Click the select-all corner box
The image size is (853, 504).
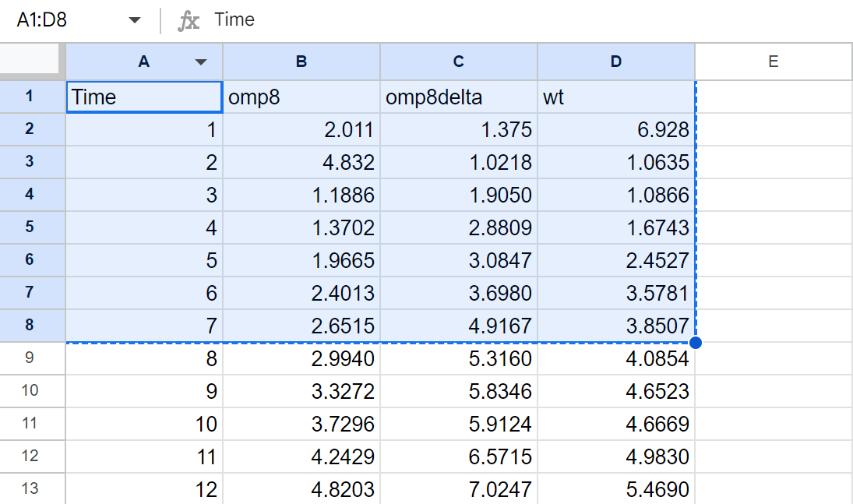(31, 61)
